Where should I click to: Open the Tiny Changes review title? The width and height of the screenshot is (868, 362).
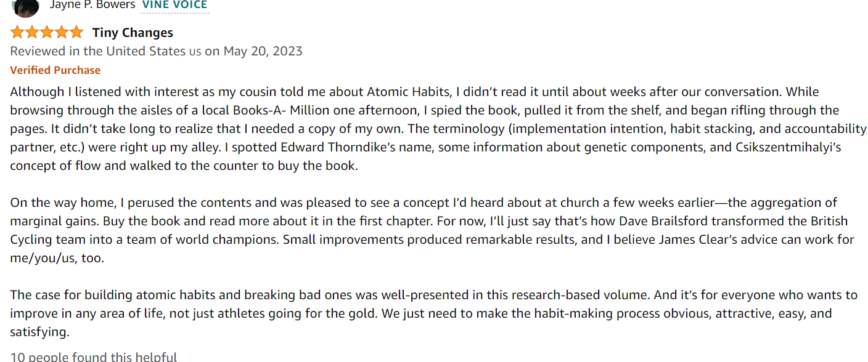(133, 33)
